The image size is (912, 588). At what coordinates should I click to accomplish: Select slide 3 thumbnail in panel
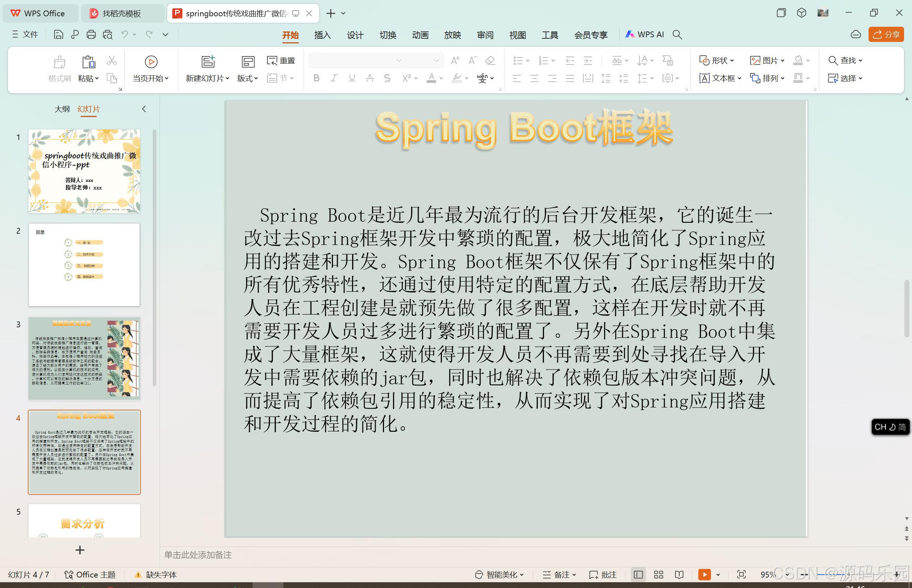(84, 358)
